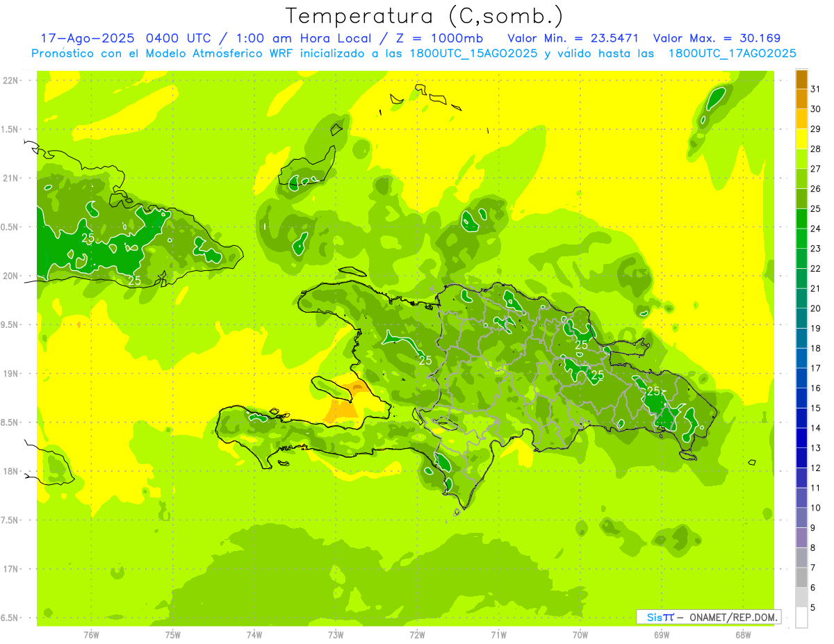The width and height of the screenshot is (834, 644).
Task: Click legend value "15" on the color scale
Action: (816, 408)
